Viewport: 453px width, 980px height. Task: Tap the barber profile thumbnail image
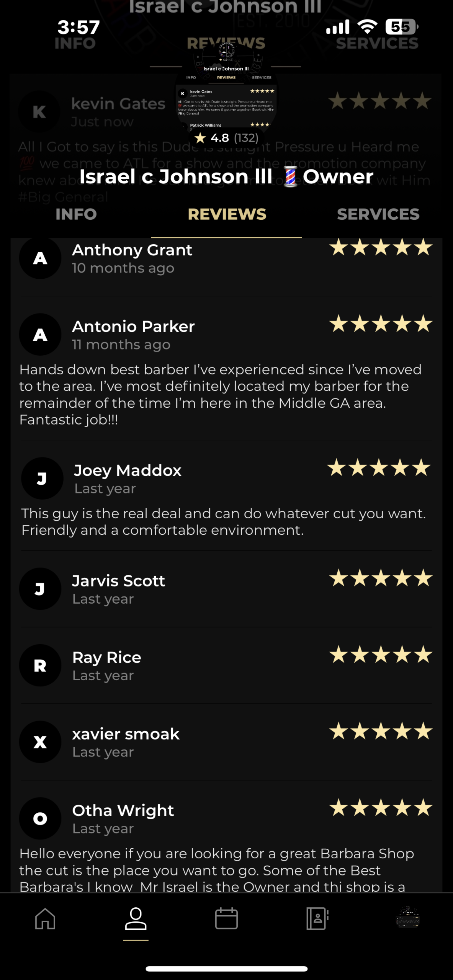point(226,86)
